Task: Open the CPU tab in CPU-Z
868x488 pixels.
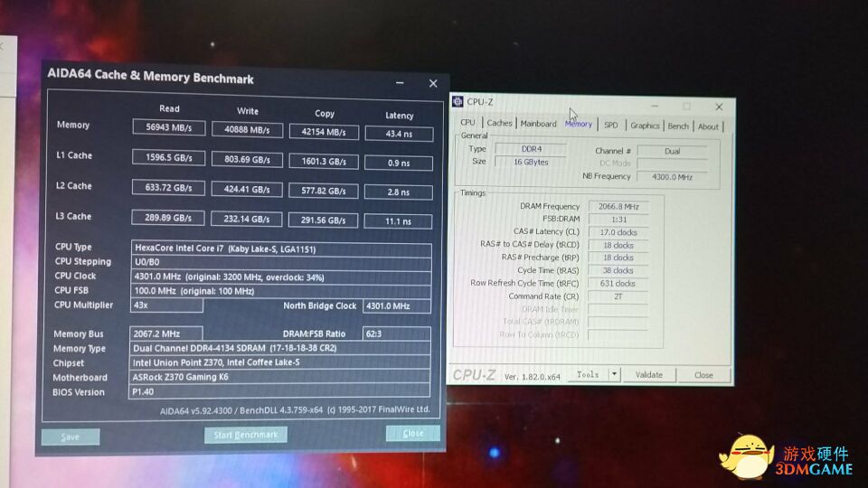Action: pyautogui.click(x=467, y=122)
